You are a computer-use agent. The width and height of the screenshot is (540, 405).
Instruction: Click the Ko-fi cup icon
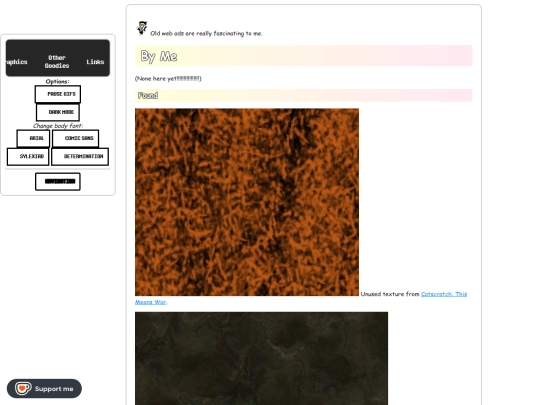(23, 388)
